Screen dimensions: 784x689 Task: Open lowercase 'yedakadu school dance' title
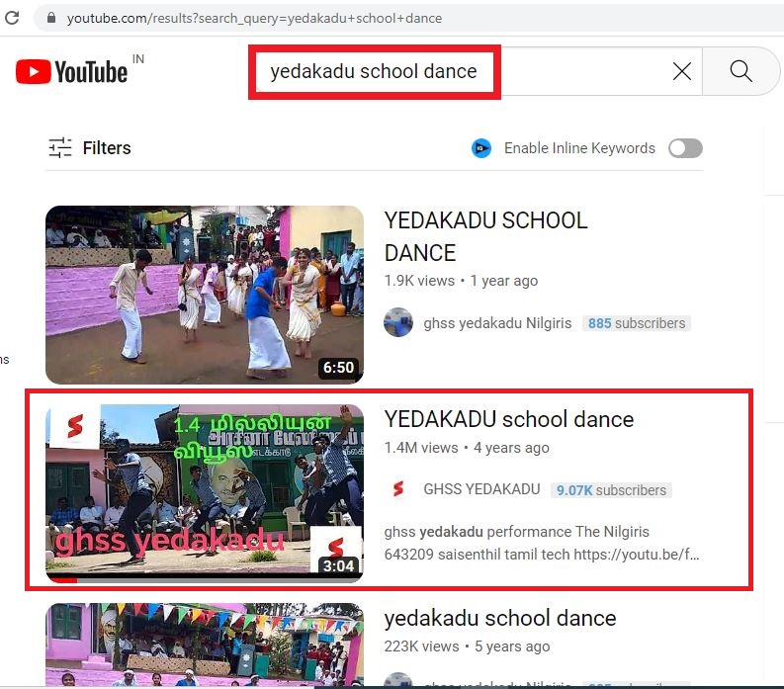coord(500,618)
